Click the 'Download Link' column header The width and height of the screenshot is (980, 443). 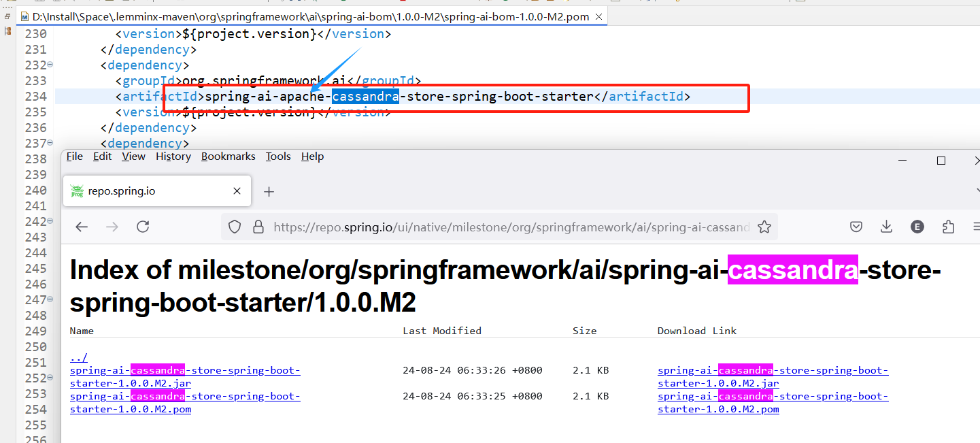tap(697, 331)
